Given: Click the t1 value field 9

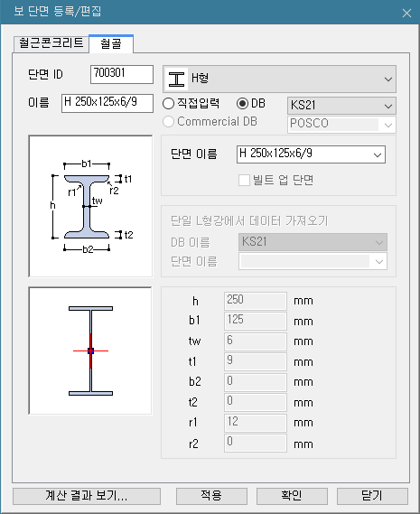Looking at the screenshot, I should pos(256,361).
